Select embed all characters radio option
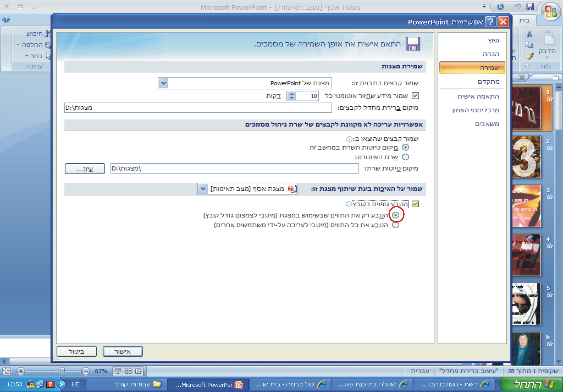 click(395, 225)
